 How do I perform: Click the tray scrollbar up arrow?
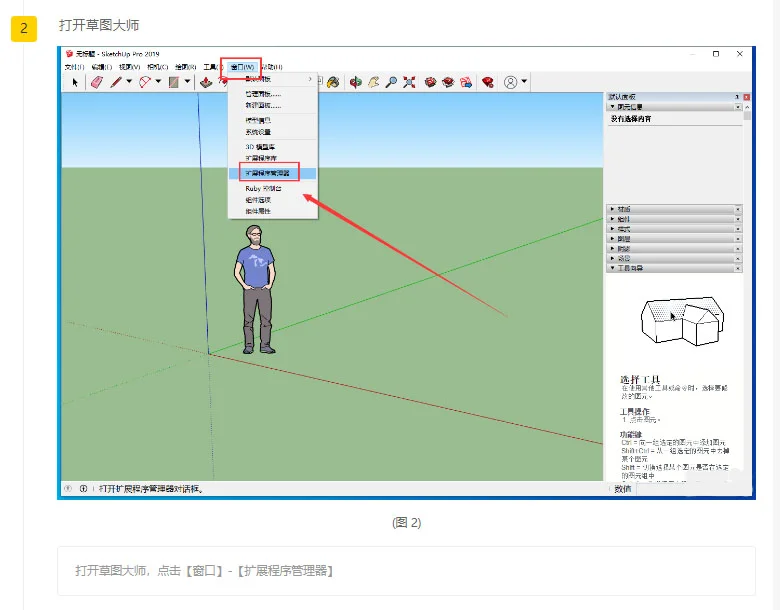pos(747,107)
